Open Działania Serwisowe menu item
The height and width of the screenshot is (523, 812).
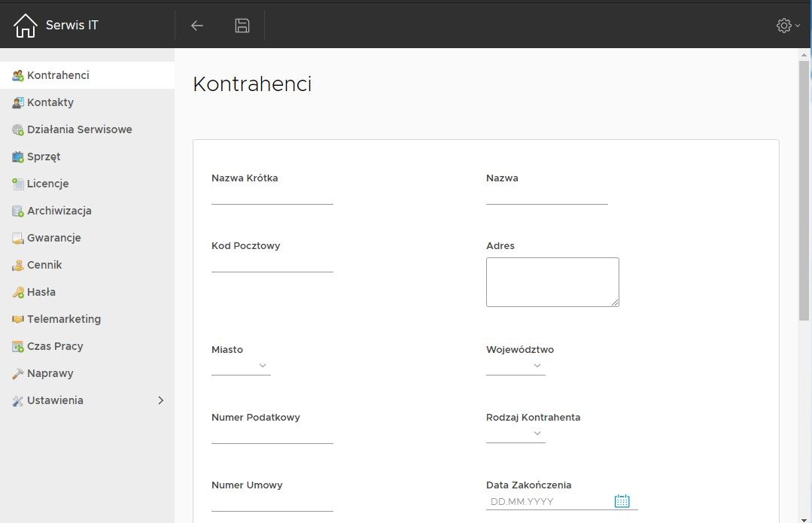[x=79, y=129]
